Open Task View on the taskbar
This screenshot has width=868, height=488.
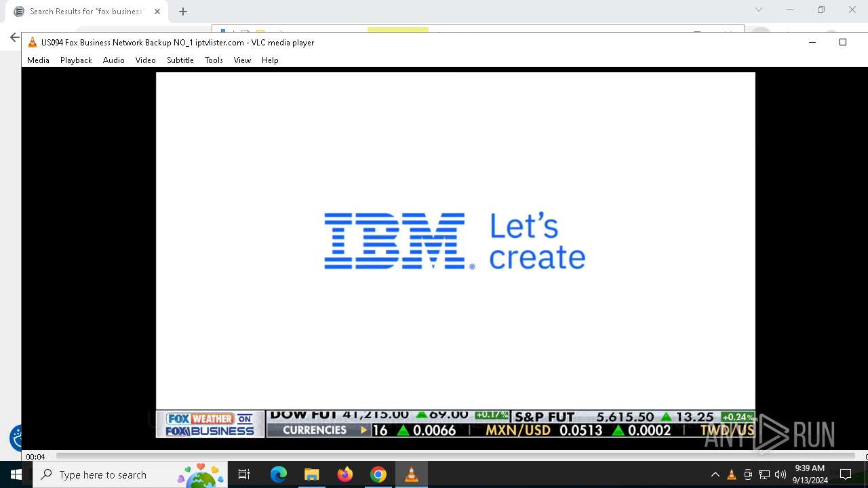point(244,474)
